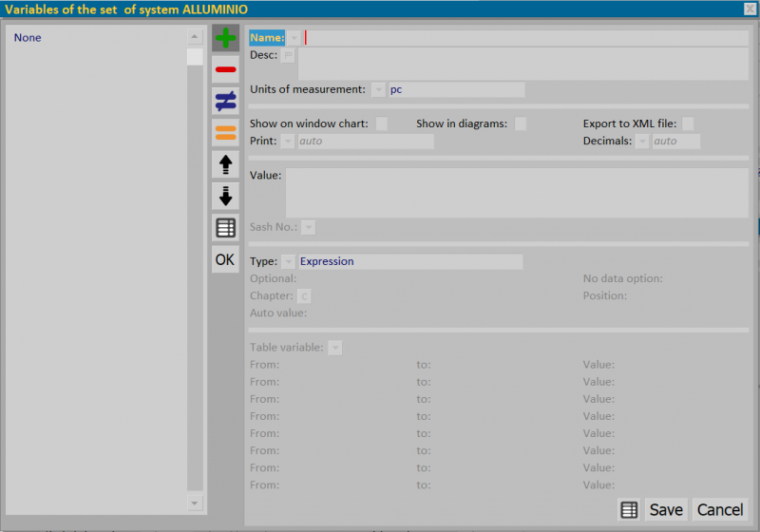Screen dimensions: 760x532
Task: Click the blue not-equal sign icon
Action: (225, 101)
